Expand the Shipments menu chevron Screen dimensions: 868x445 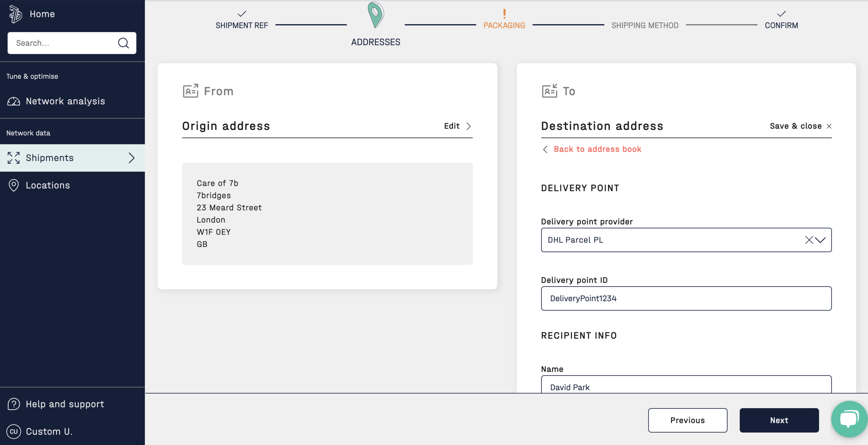(x=131, y=158)
